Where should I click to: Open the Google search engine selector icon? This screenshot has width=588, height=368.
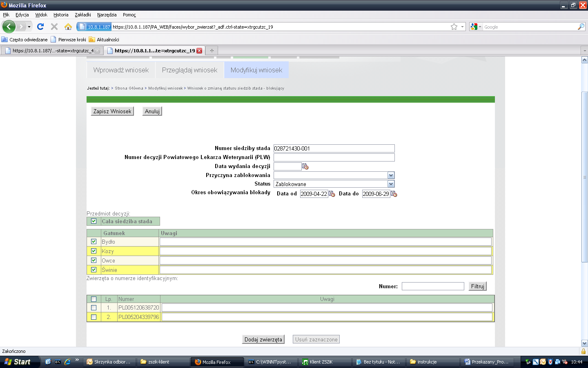(476, 27)
